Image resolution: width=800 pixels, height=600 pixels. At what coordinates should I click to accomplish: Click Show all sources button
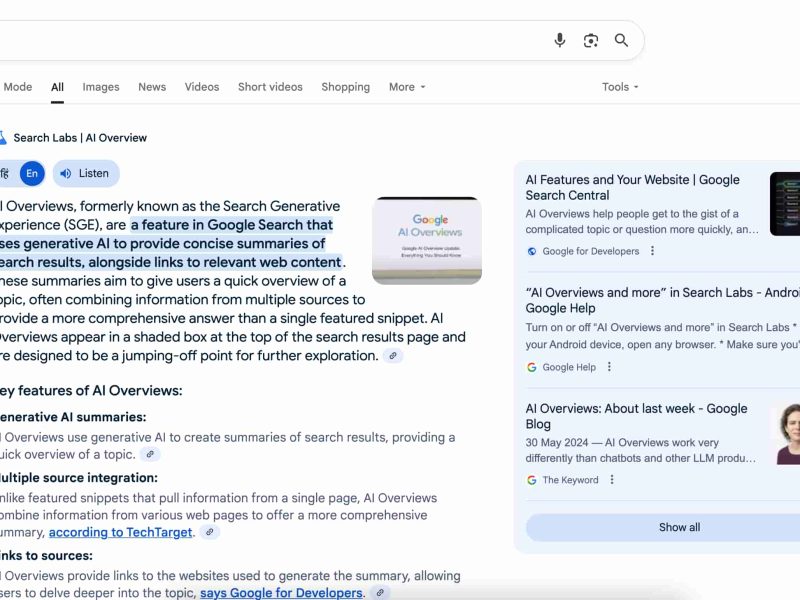[679, 527]
